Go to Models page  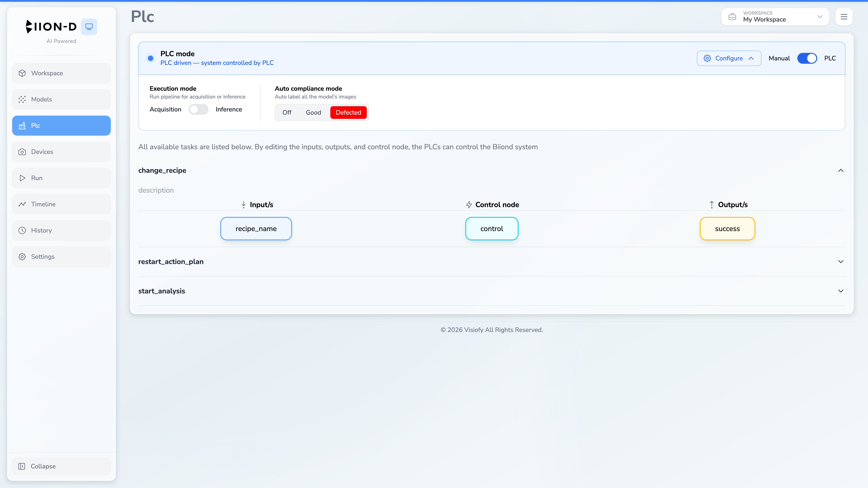(61, 99)
